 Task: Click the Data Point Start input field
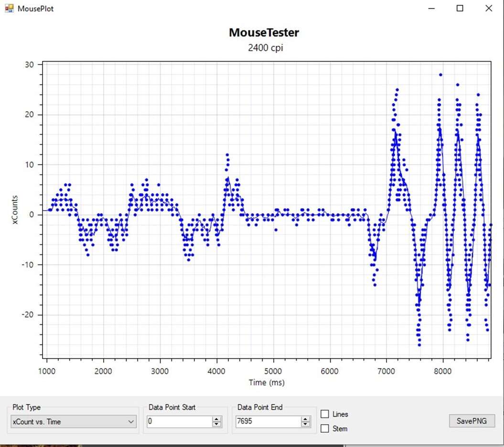(x=179, y=422)
